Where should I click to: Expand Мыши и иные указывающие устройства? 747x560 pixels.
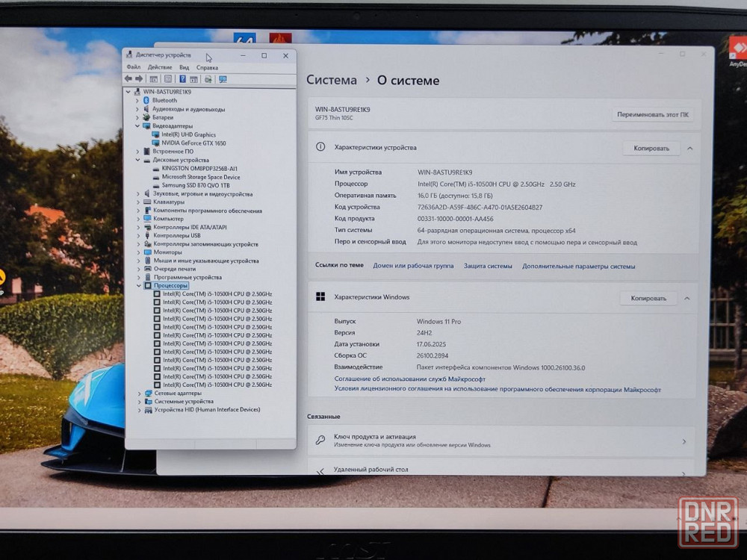[x=139, y=261]
